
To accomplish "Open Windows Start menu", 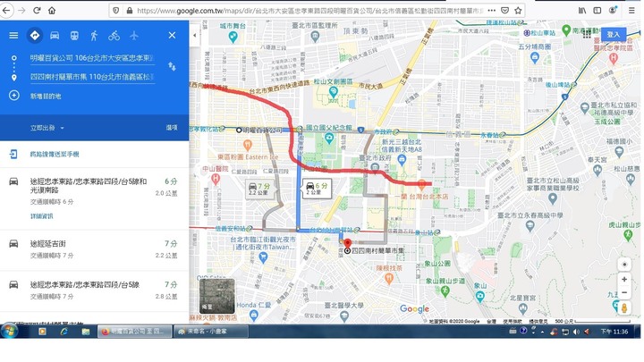I will [x=9, y=331].
